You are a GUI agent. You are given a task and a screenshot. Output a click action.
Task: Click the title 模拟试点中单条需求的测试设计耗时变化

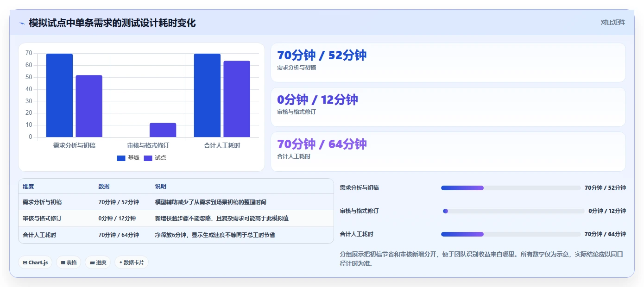[112, 23]
